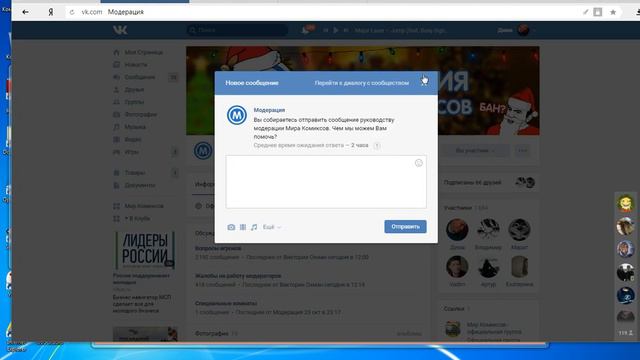Open member Артур's avatar
Image resolution: width=640 pixels, height=360 pixels.
click(x=488, y=267)
